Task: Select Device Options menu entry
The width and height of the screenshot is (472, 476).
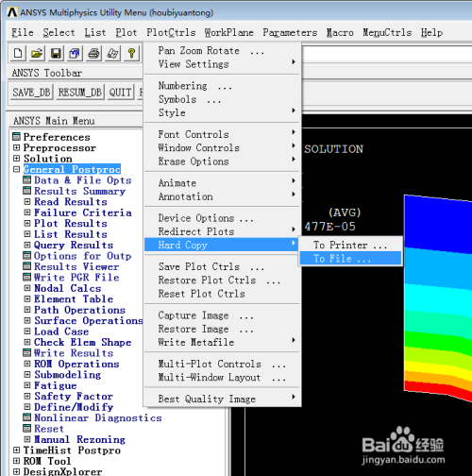Action: click(222, 218)
